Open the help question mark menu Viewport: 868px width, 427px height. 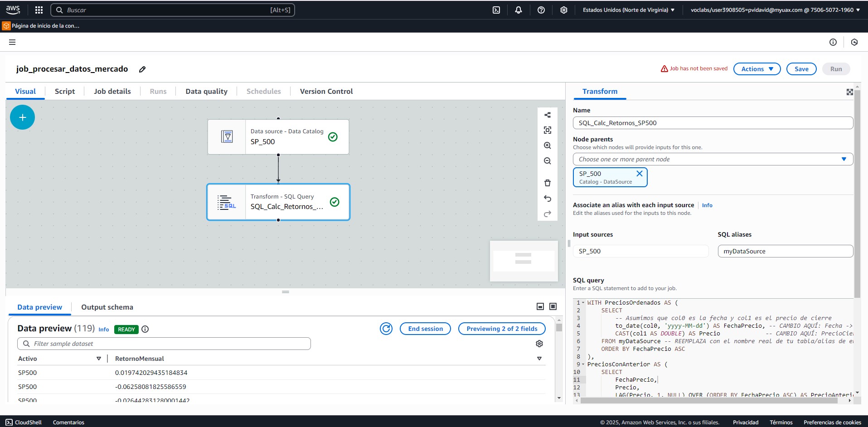coord(541,10)
